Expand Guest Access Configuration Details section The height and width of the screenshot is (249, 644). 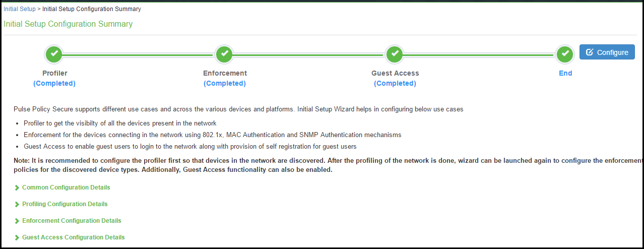pyautogui.click(x=74, y=237)
